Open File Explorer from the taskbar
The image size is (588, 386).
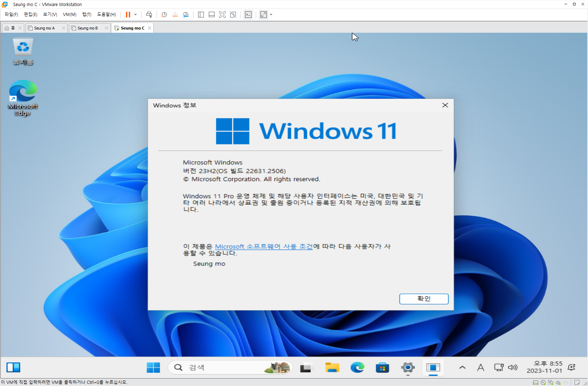(x=332, y=368)
